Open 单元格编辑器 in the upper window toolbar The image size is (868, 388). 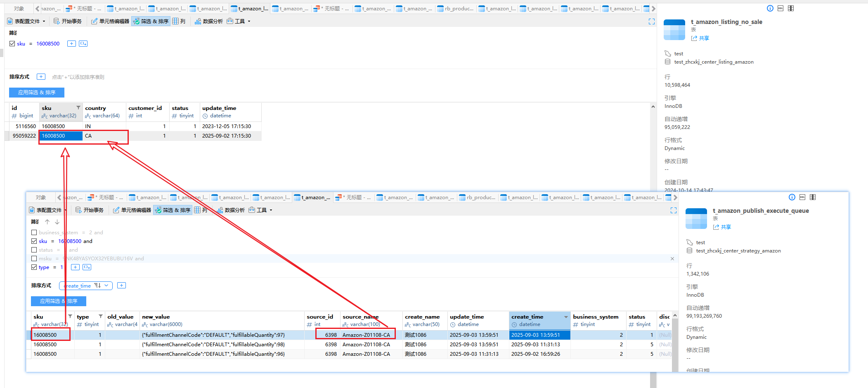click(x=110, y=21)
